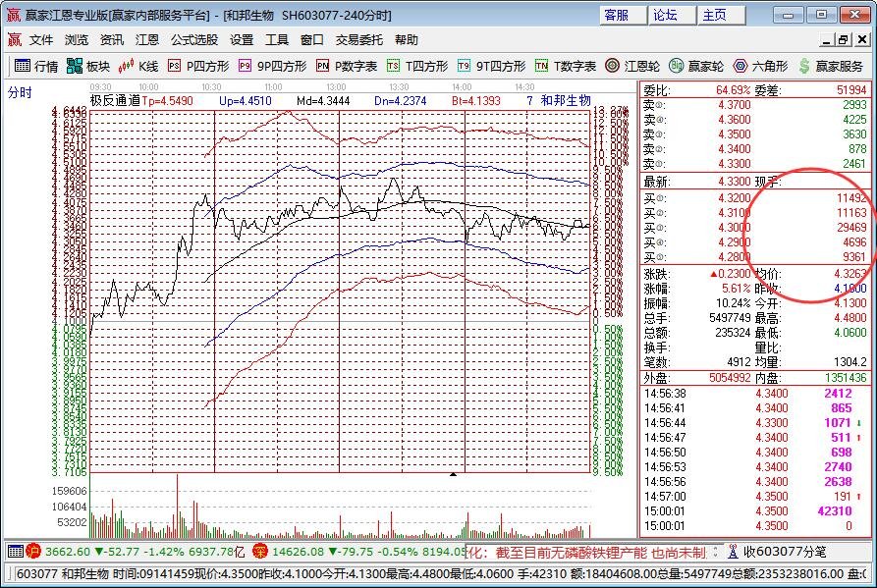Image resolution: width=877 pixels, height=588 pixels.
Task: Click the 和邦生物 stock name in chart
Action: click(x=566, y=100)
